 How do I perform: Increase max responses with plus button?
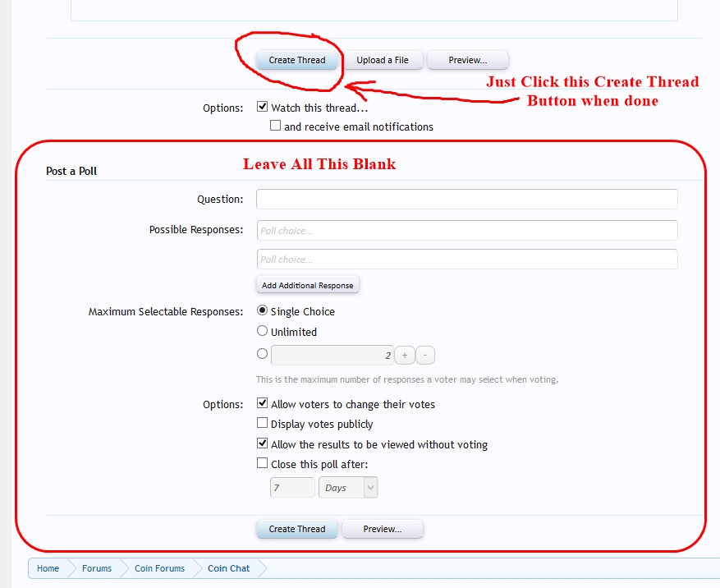(405, 356)
